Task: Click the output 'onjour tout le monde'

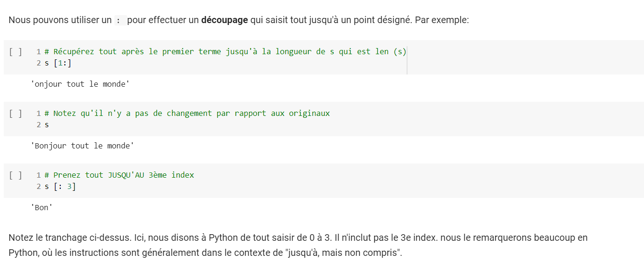Action: (80, 84)
